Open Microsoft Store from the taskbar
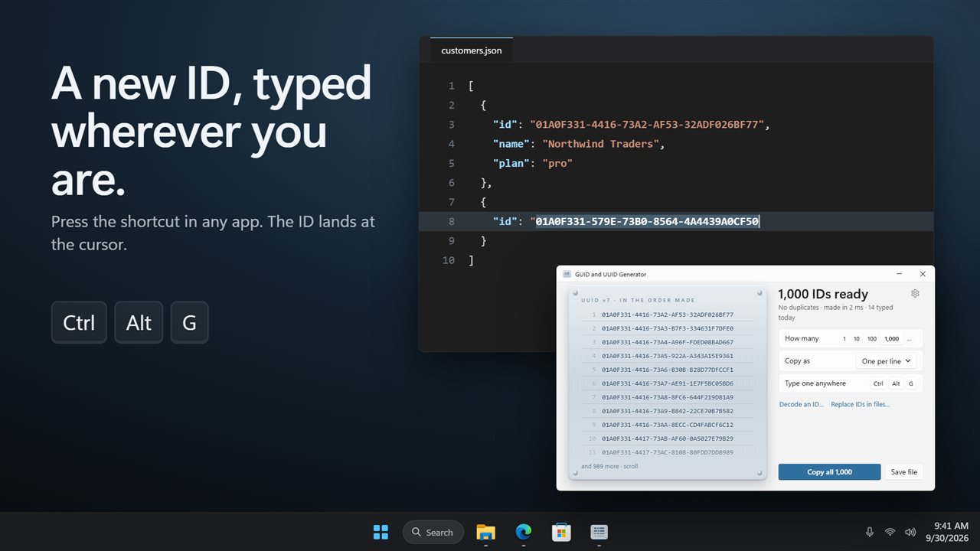 (561, 532)
